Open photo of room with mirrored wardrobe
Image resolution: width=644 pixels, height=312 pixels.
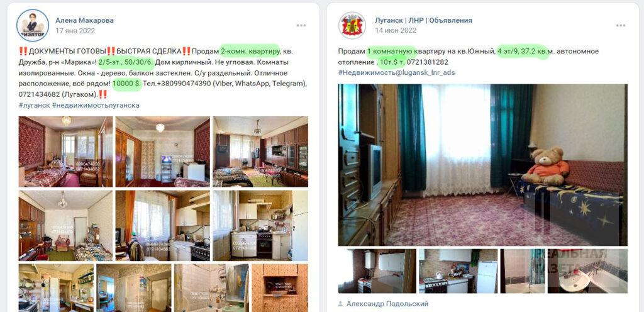click(x=163, y=152)
